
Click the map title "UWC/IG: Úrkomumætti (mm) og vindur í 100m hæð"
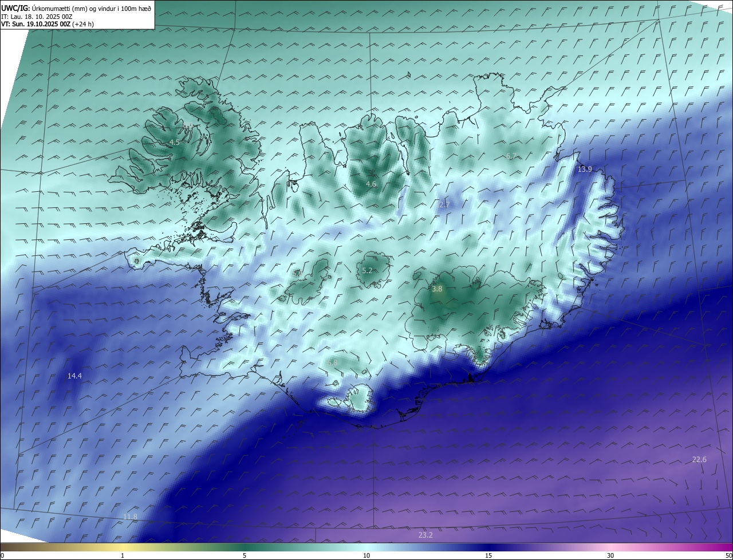click(x=76, y=8)
